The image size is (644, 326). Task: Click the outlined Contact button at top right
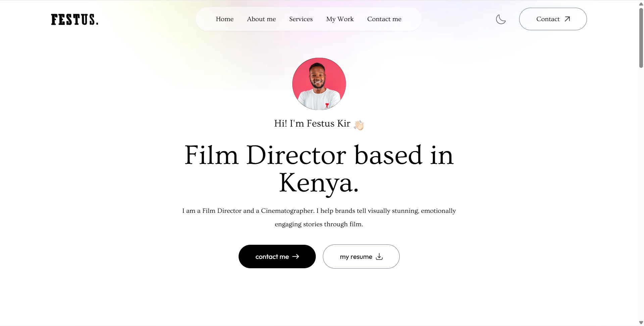click(553, 19)
